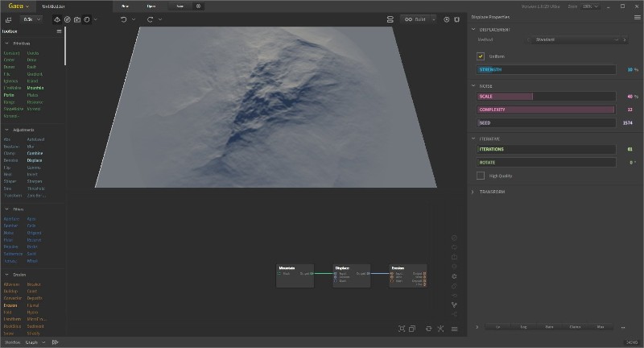Toggle the Uniform checkbox

[481, 56]
